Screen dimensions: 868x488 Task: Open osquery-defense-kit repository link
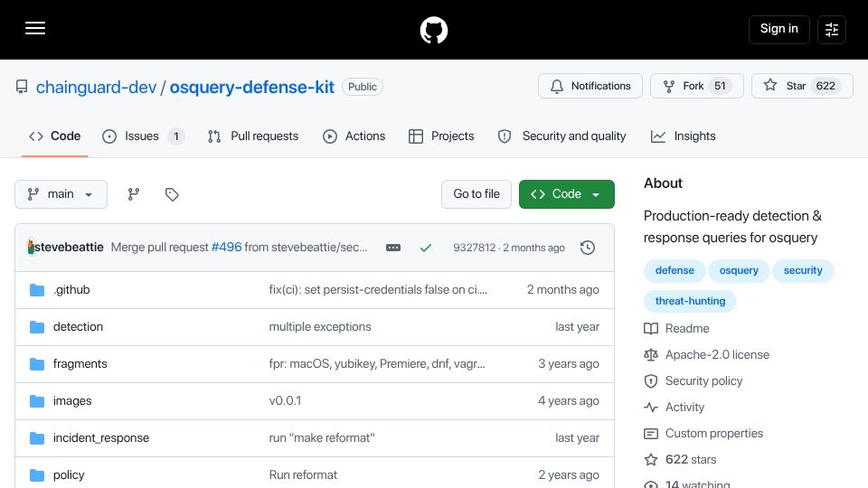point(252,88)
